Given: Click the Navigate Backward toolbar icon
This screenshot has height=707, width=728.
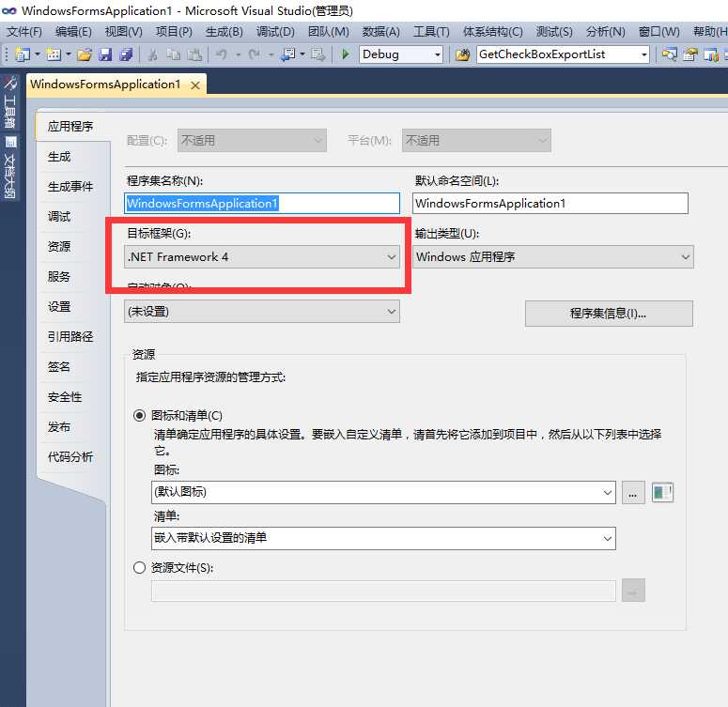Looking at the screenshot, I should (288, 54).
